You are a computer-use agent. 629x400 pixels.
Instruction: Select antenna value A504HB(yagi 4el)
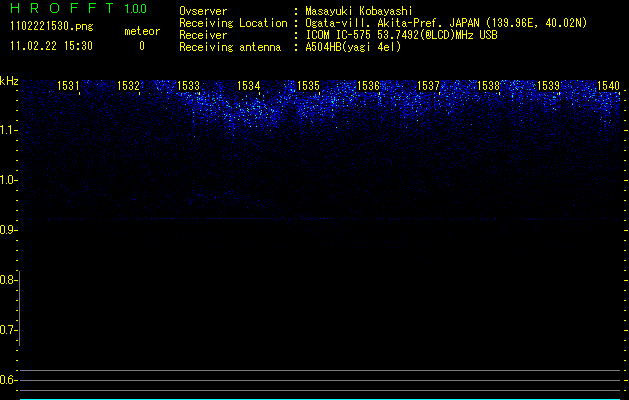click(353, 47)
